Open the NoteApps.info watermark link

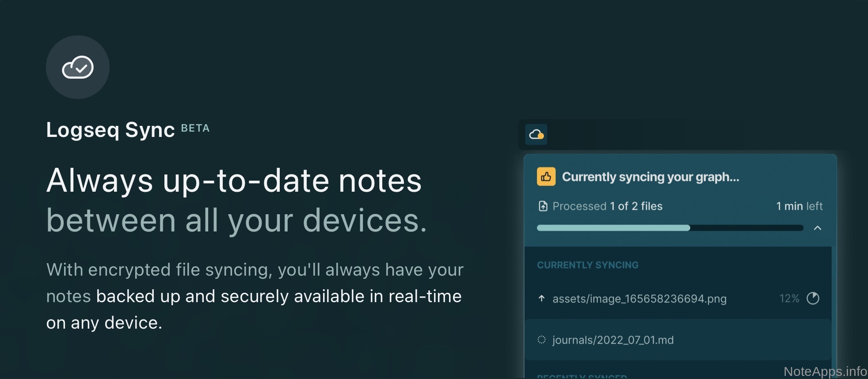825,371
